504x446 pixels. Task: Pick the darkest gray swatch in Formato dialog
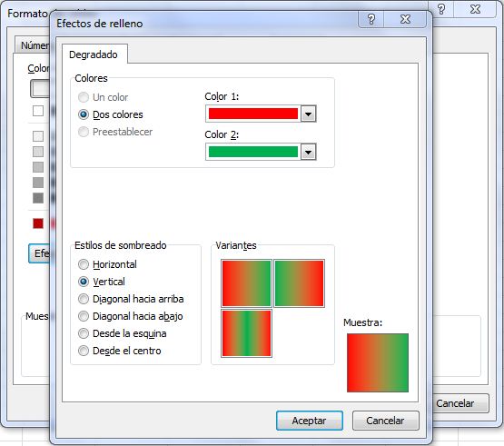click(x=38, y=198)
